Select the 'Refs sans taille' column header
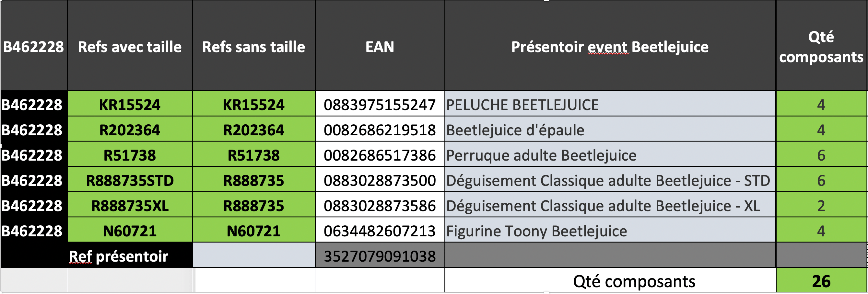Viewport: 868px width, 294px height. [253, 47]
